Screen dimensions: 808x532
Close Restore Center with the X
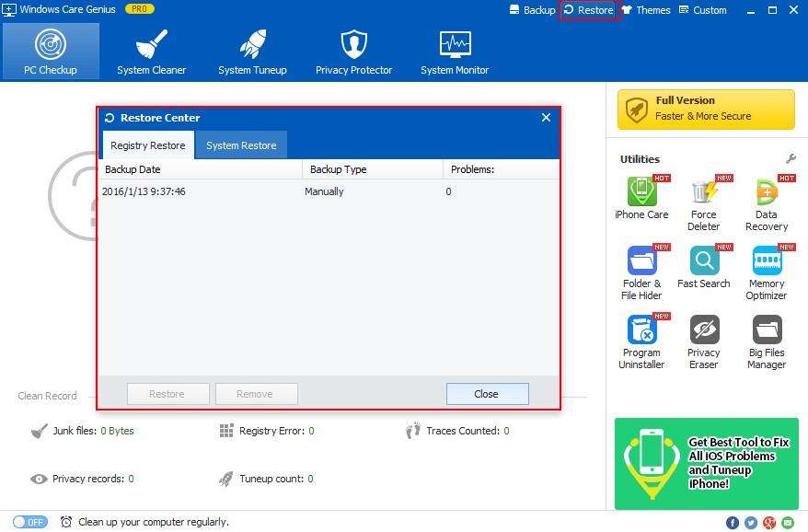(x=547, y=118)
